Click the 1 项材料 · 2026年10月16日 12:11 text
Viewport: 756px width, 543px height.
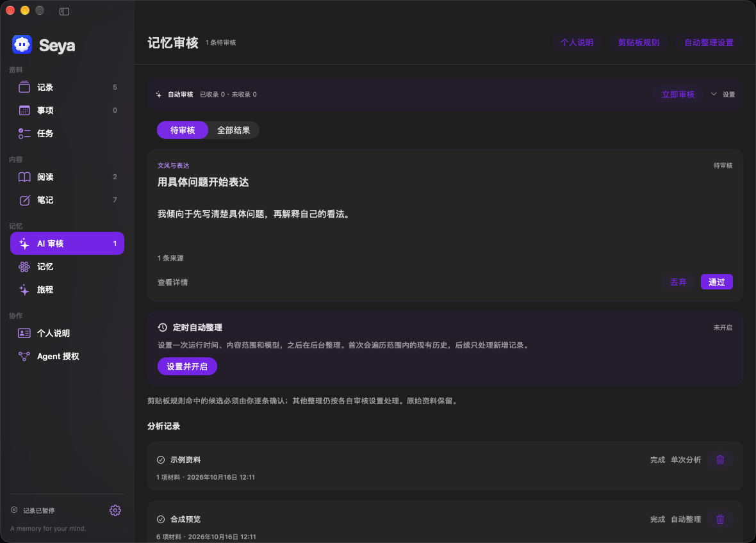[206, 477]
